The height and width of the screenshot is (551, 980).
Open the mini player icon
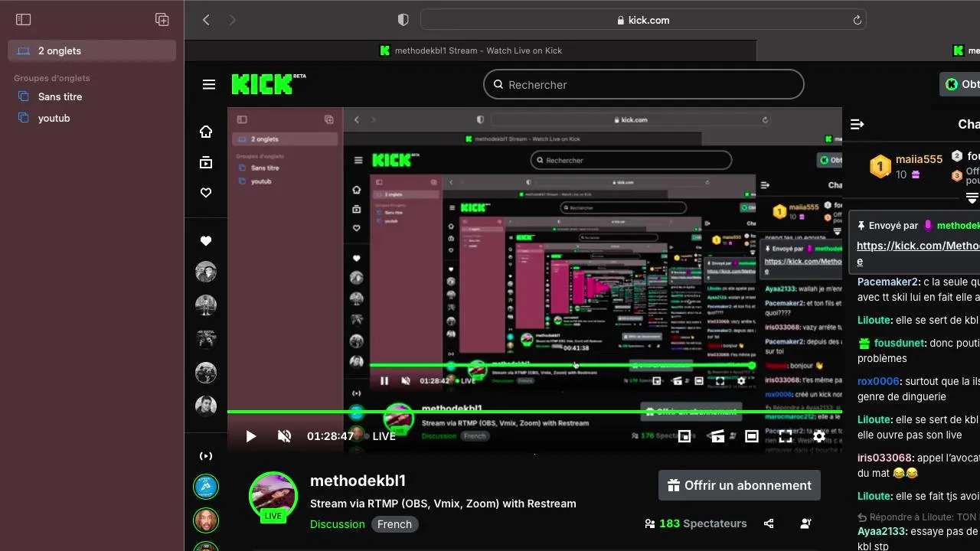(x=684, y=436)
